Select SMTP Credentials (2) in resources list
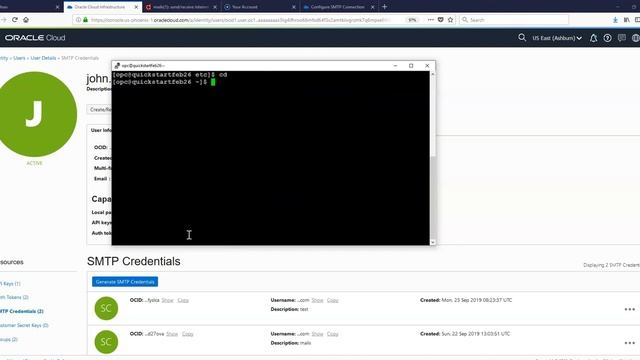 [x=21, y=311]
